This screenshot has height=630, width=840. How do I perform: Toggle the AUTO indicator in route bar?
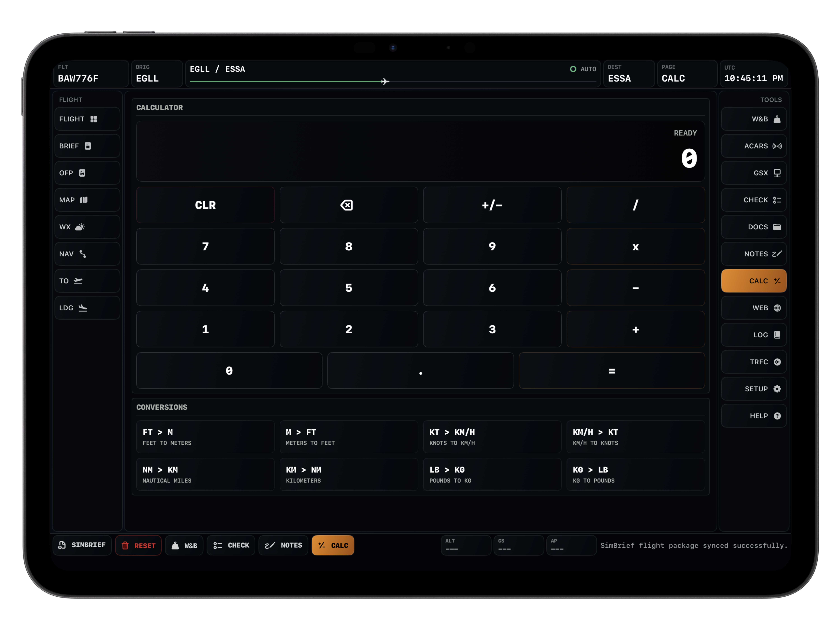click(x=583, y=69)
